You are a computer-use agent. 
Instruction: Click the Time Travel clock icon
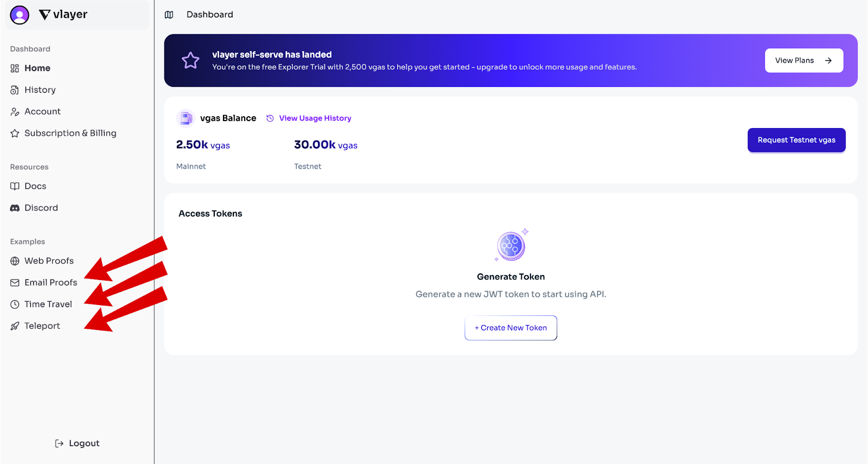[x=15, y=304]
